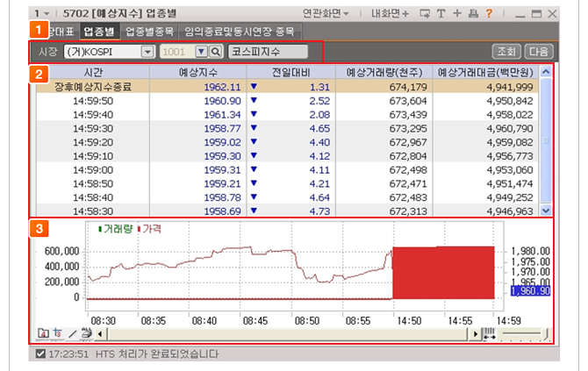Click the 14:59:00 time cell
The image size is (588, 371).
93,170
